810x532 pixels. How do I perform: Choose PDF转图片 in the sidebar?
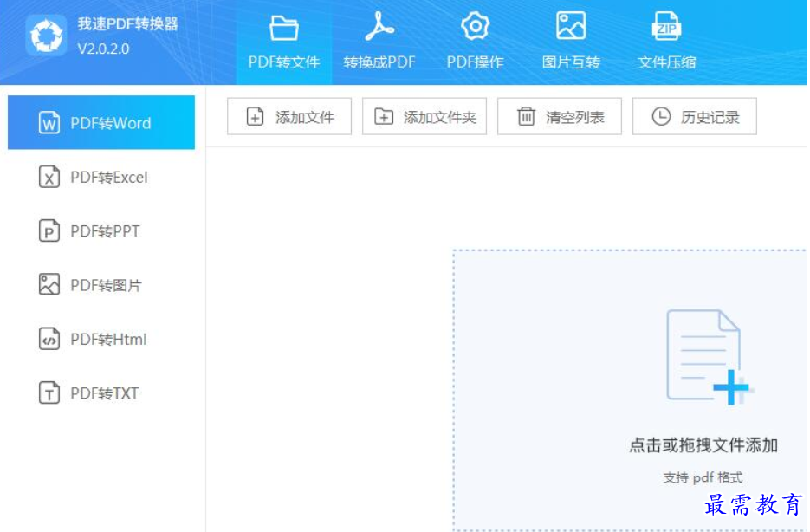point(101,284)
